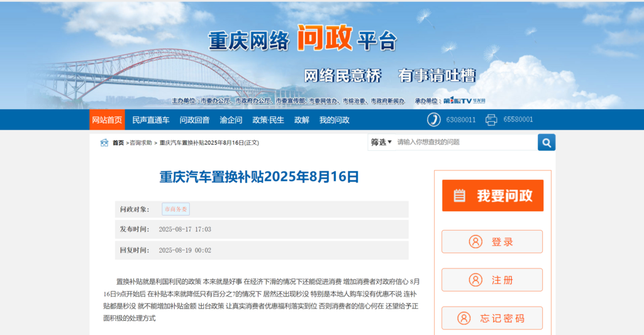Click the user icon on 登录
Image resolution: width=644 pixels, height=335 pixels.
tap(475, 242)
